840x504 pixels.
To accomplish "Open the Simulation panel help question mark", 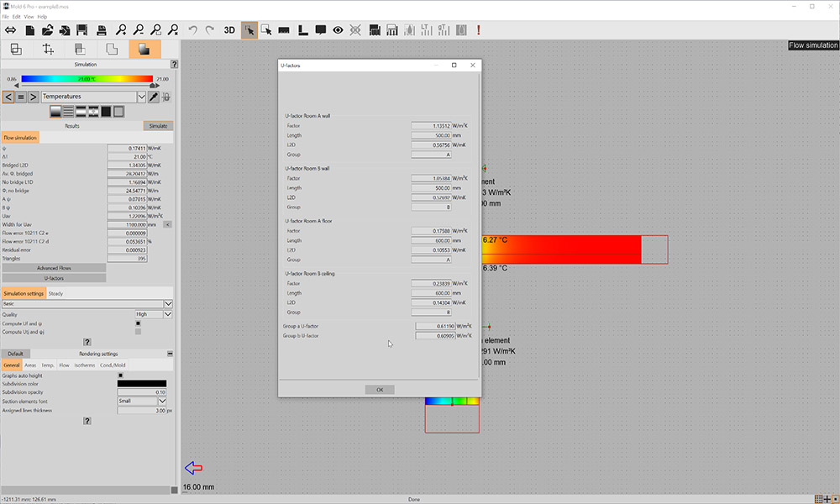I will [x=174, y=65].
